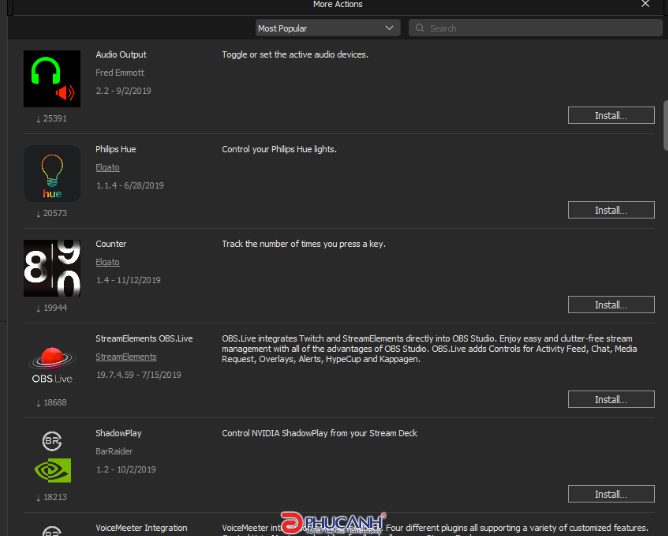Click the Search input field
This screenshot has width=668, height=536.
(536, 28)
